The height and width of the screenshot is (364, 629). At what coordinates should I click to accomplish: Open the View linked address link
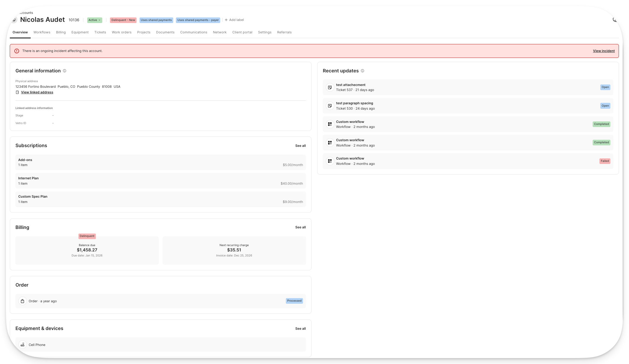[37, 92]
